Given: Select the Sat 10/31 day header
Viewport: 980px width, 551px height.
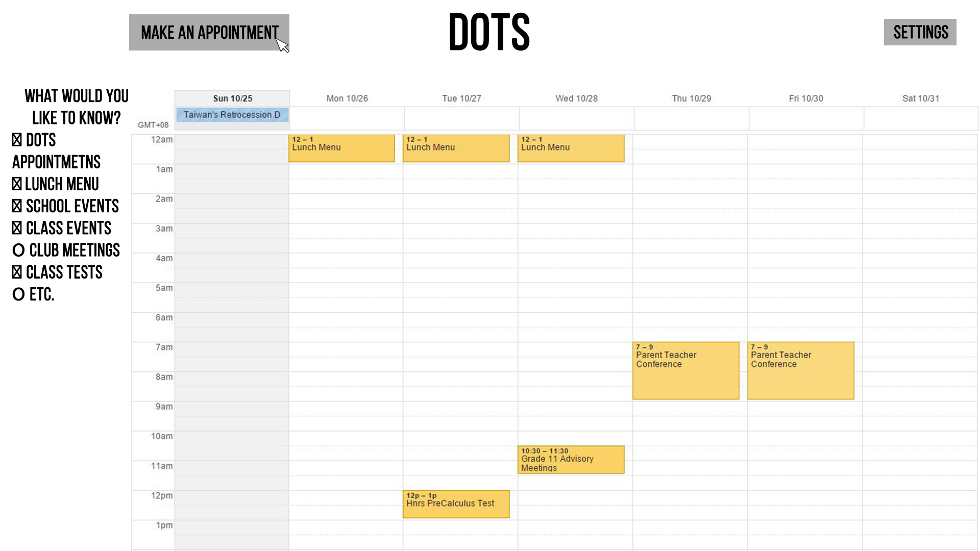Looking at the screenshot, I should tap(920, 98).
